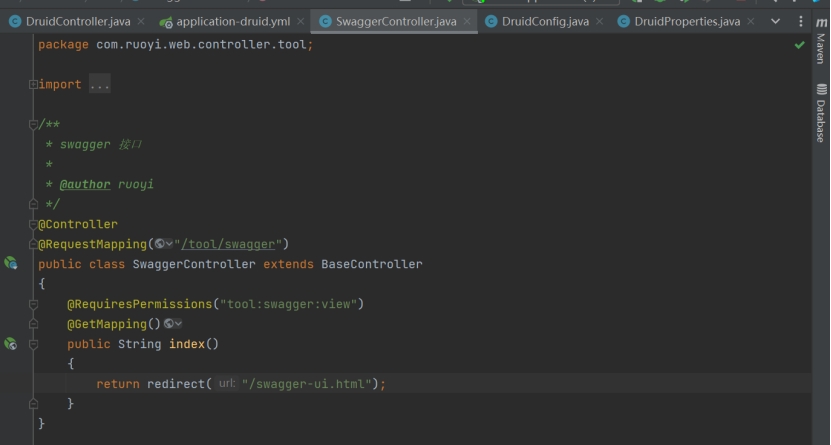Close the application-druid.yml tab
Image resolution: width=831 pixels, height=445 pixels.
click(301, 21)
